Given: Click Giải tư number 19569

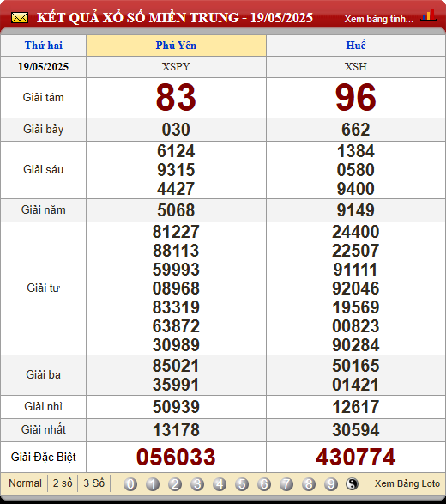Looking at the screenshot, I should [x=356, y=307].
